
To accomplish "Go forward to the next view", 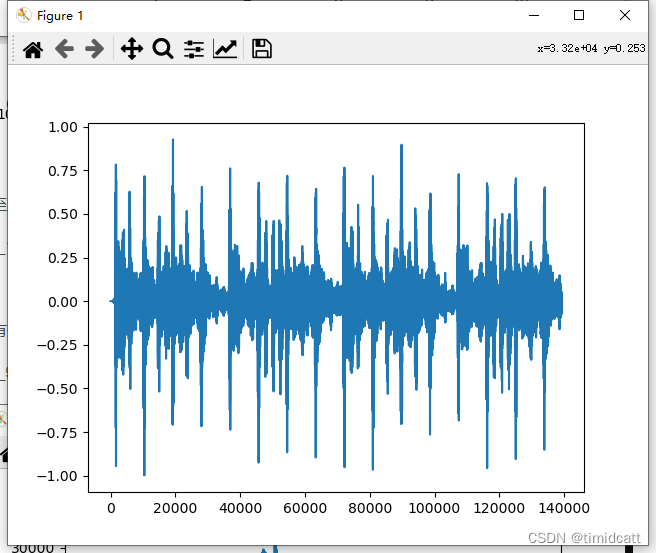I will click(x=95, y=49).
